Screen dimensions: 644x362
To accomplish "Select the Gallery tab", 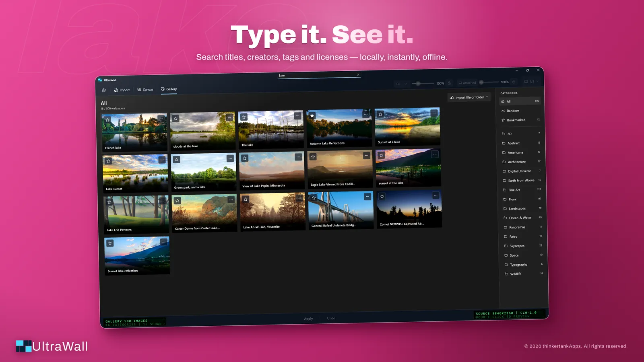I will [x=169, y=89].
